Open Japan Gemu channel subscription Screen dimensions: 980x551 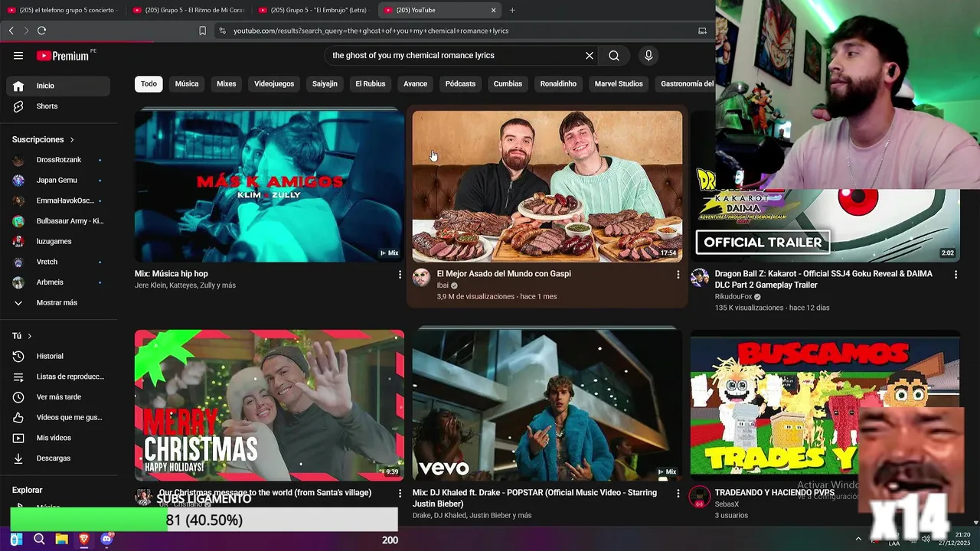point(57,181)
